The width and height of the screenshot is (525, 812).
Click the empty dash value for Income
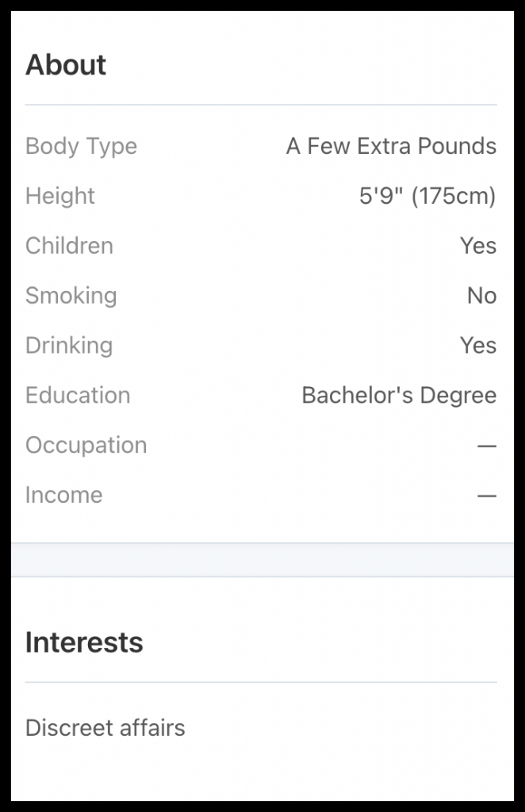pyautogui.click(x=486, y=496)
